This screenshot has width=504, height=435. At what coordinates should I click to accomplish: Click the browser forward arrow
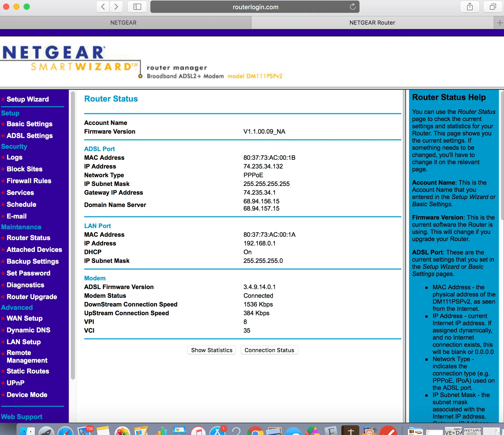click(x=116, y=7)
